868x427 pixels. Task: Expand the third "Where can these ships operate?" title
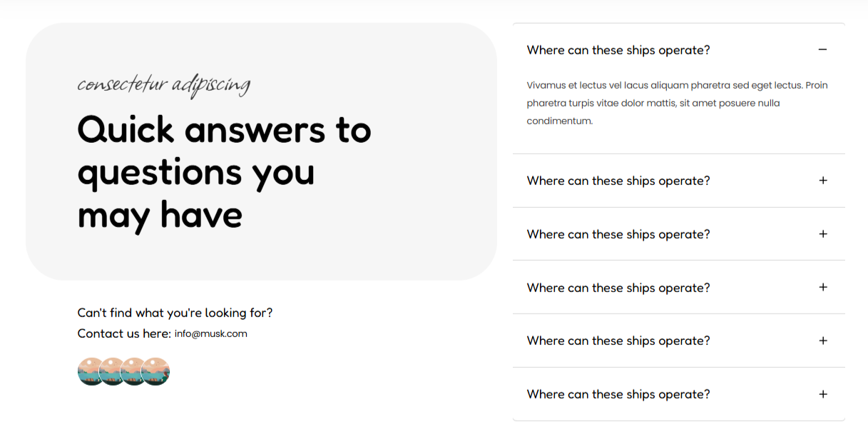coord(618,234)
